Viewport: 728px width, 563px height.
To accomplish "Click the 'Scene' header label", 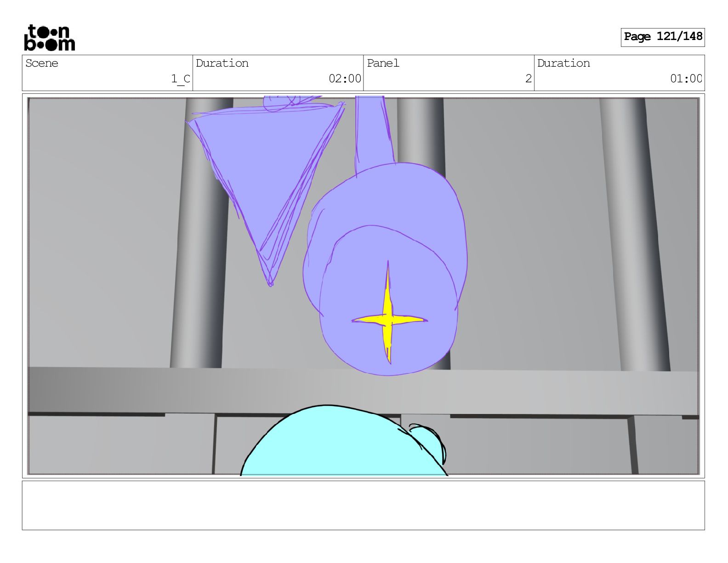I will tap(42, 63).
